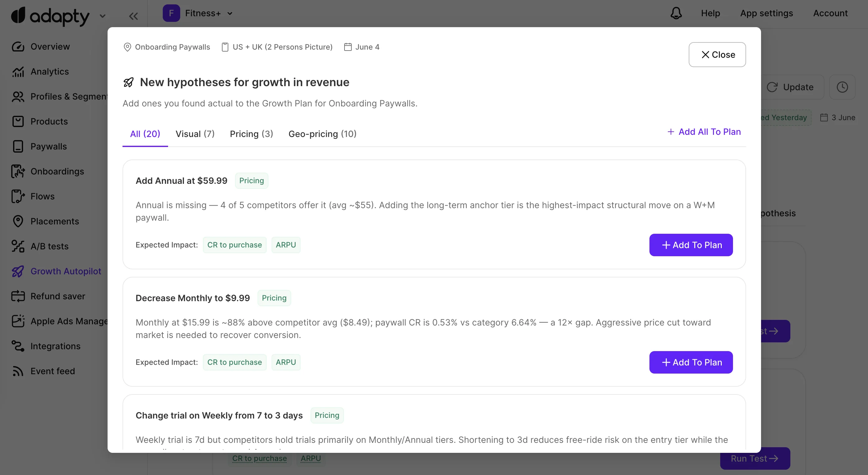
Task: Switch to the Geo-pricing (10) tab
Action: pyautogui.click(x=322, y=134)
